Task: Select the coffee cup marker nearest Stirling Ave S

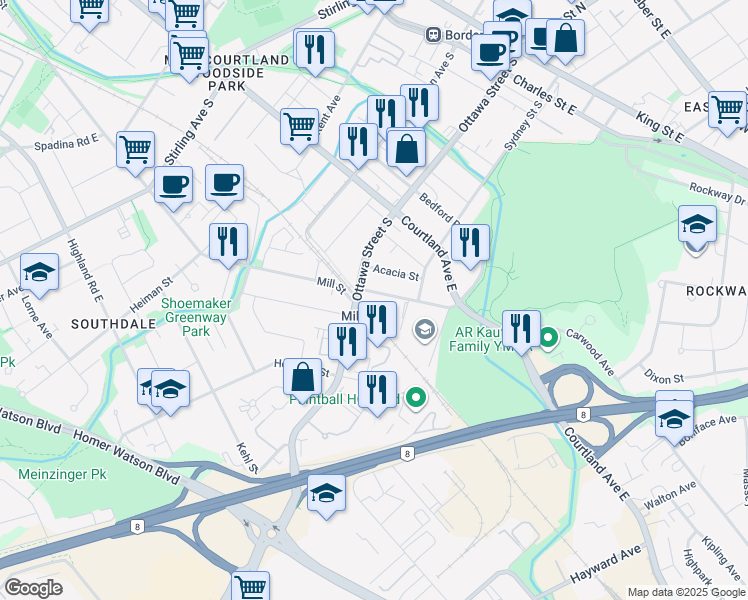Action: pos(174,185)
